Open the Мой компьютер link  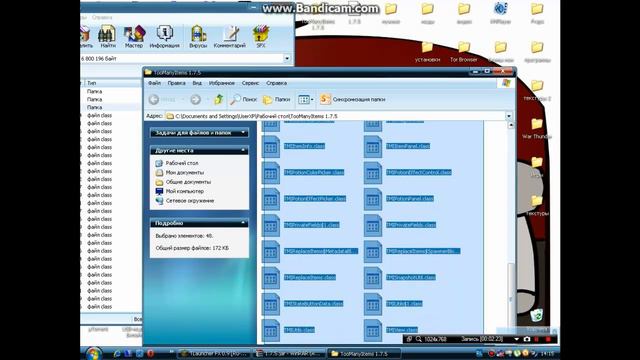(184, 191)
